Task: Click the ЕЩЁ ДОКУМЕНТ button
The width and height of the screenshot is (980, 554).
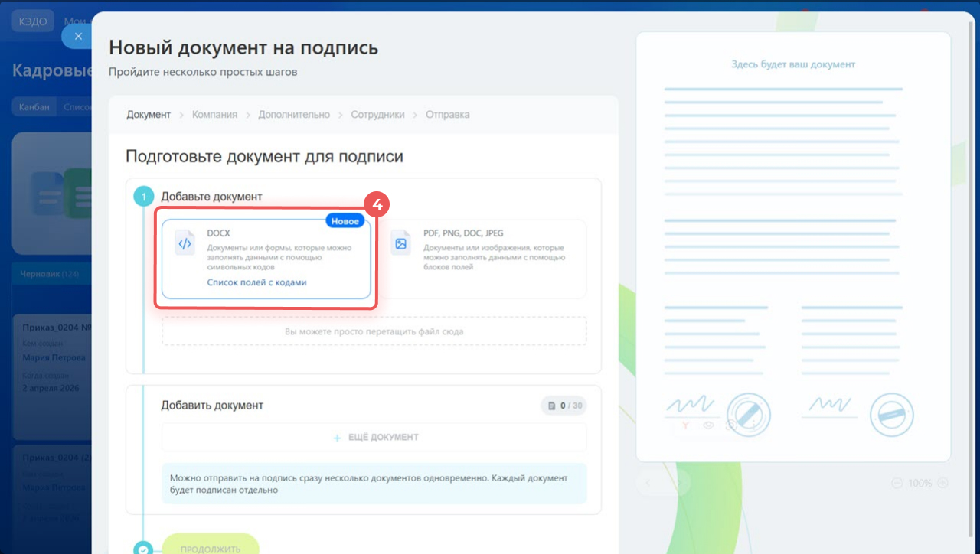Action: pos(374,438)
